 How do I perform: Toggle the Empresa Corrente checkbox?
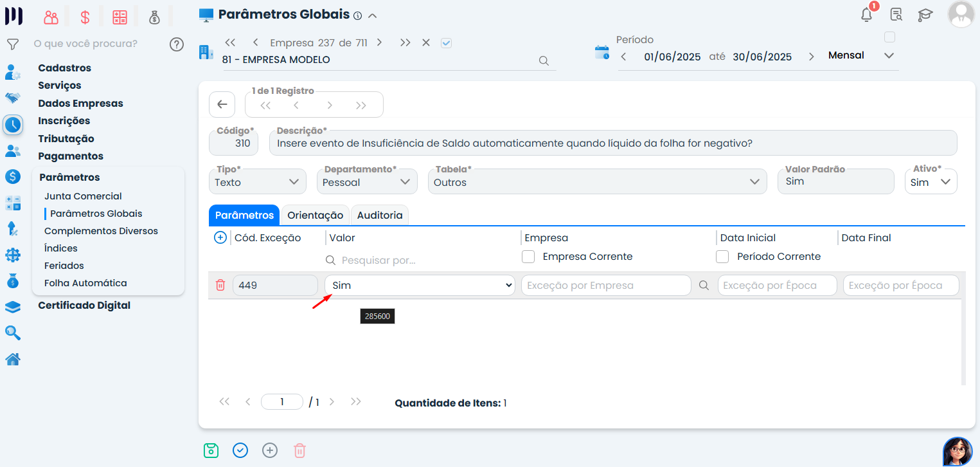pos(528,257)
